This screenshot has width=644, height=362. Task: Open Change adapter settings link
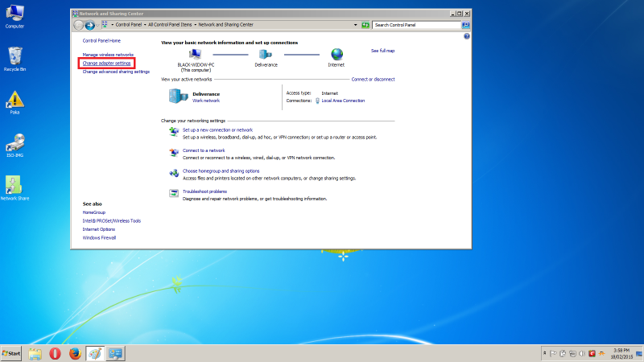[x=106, y=63]
